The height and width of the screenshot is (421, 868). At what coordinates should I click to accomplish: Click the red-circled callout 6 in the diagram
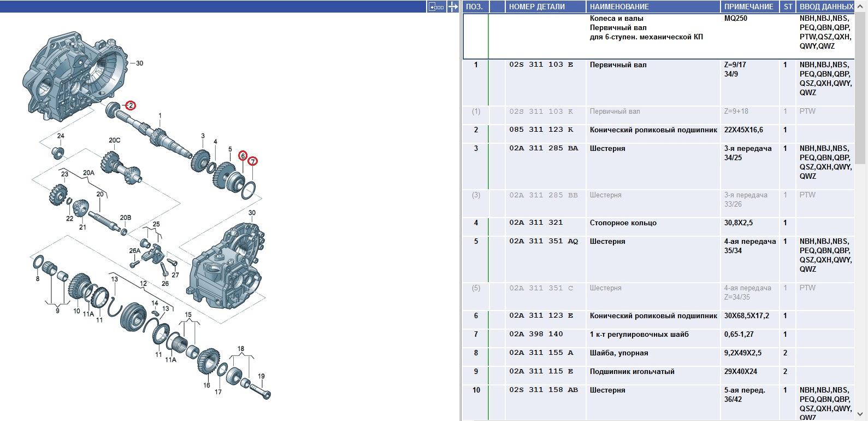(x=243, y=156)
